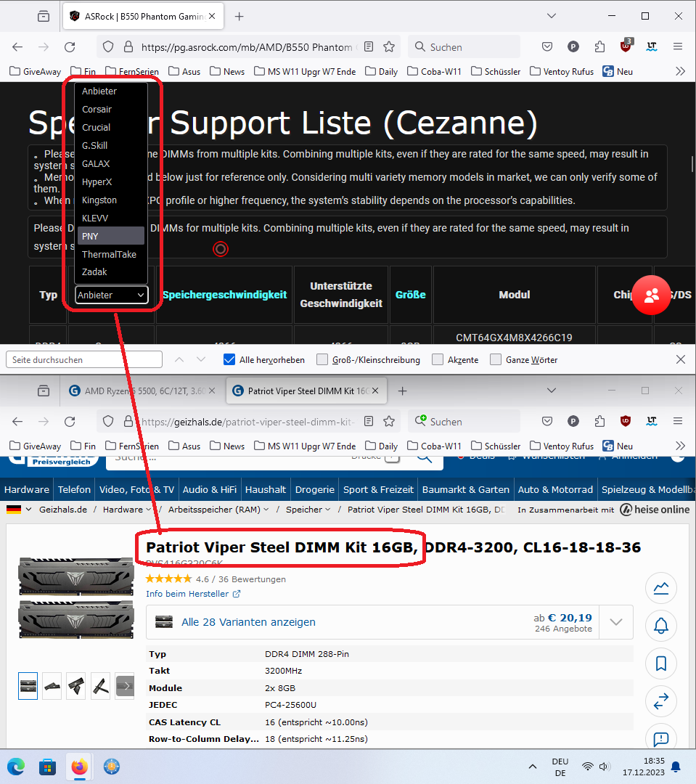Screen dimensions: 696x784
Task: Open uBlock Origin icon in lower window
Action: click(x=626, y=422)
